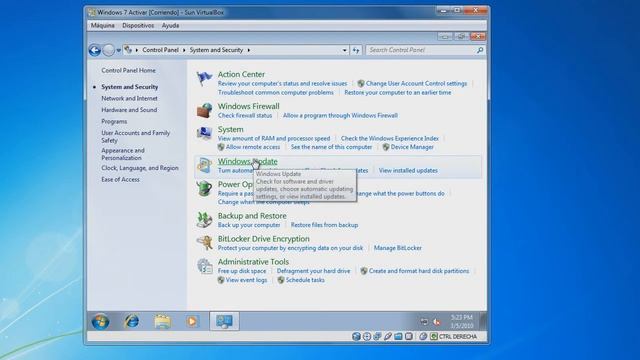Open Clock, Language, and Region
640x360 pixels.
click(x=140, y=168)
